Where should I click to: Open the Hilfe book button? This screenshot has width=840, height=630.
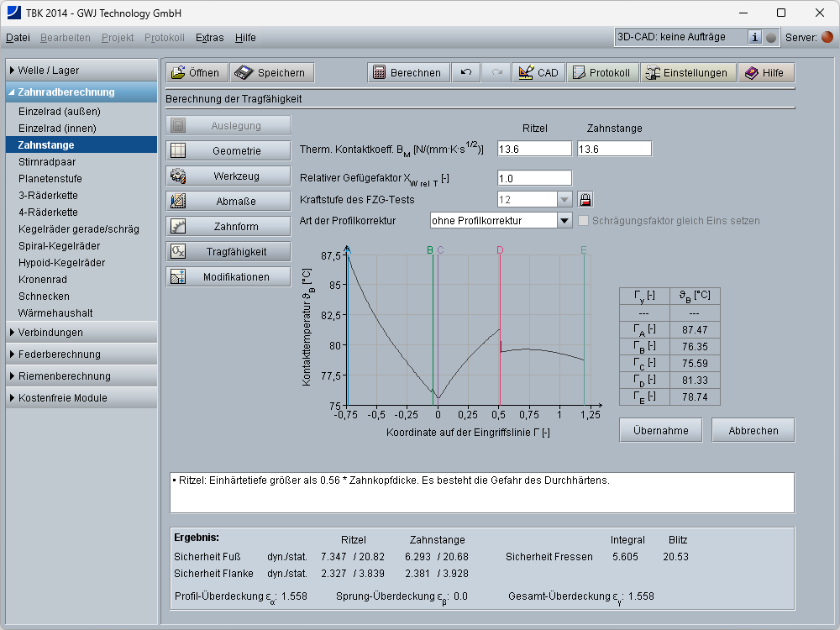765,73
